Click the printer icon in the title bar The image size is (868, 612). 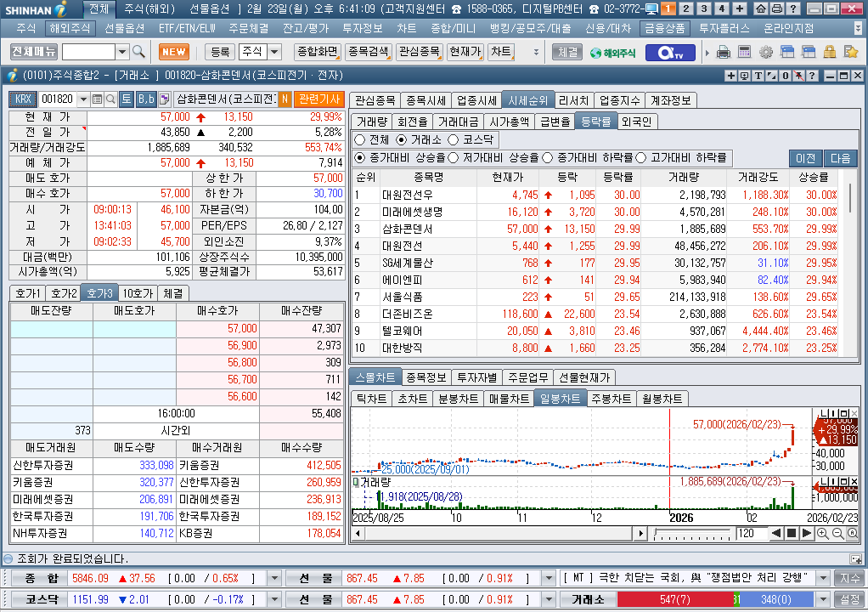pos(776,8)
